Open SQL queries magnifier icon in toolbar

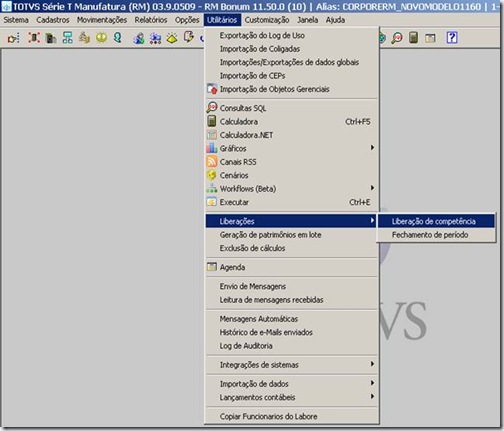pyautogui.click(x=397, y=38)
